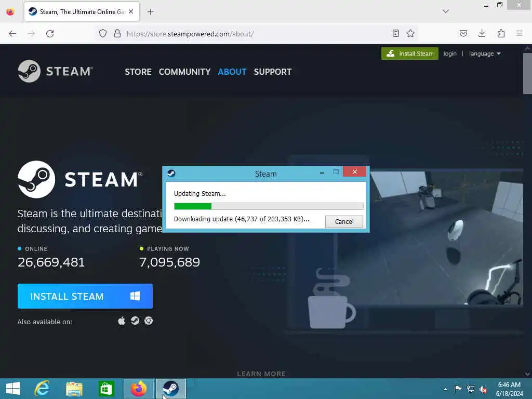Image resolution: width=532 pixels, height=399 pixels.
Task: Click the PLAYING NOW count 7,095,689
Action: [170, 262]
